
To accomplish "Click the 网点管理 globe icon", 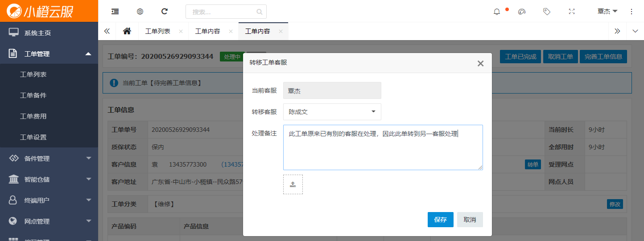I will (13, 221).
